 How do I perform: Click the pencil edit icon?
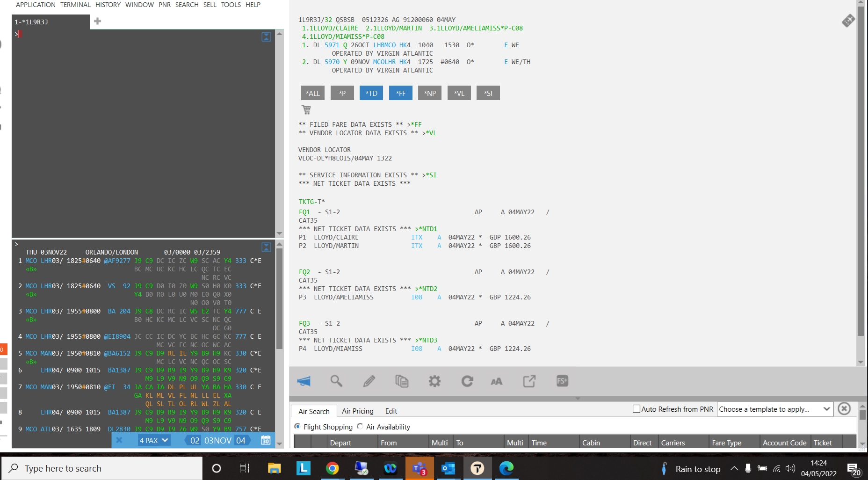click(x=369, y=381)
